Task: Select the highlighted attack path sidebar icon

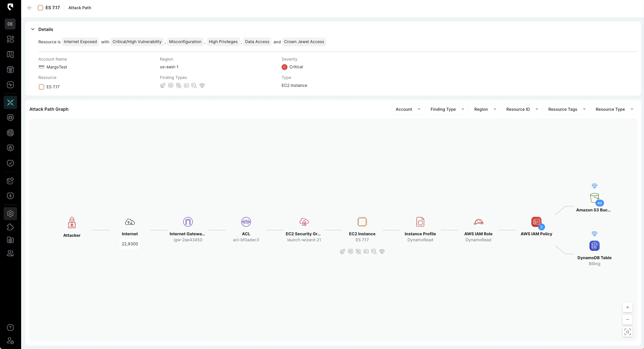Action: 10,102
